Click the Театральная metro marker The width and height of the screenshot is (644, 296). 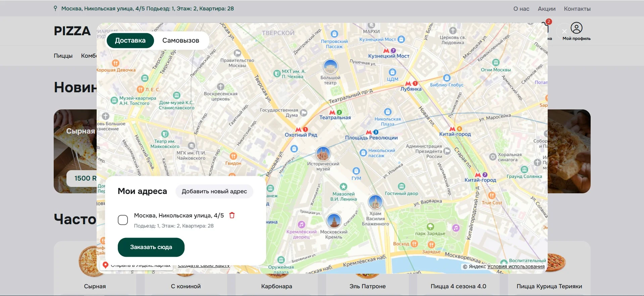[x=332, y=112]
